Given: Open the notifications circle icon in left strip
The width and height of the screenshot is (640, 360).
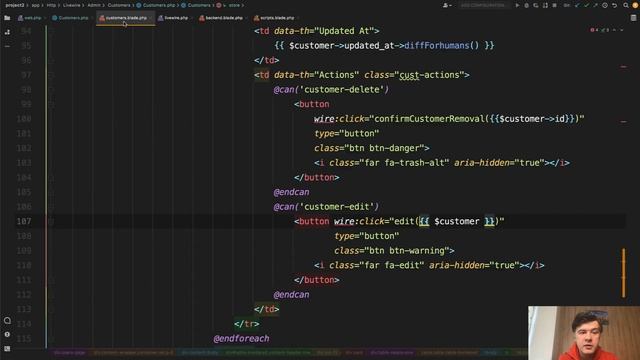Looking at the screenshot, I should tap(7, 320).
